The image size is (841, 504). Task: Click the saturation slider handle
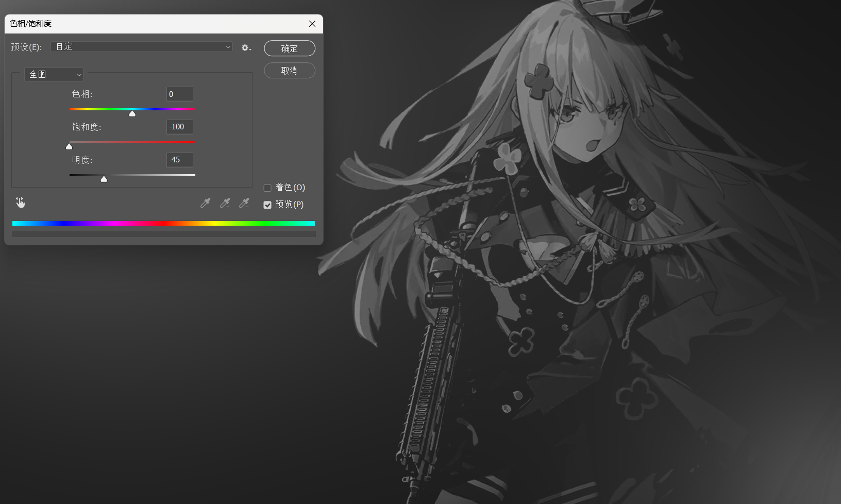[x=69, y=146]
